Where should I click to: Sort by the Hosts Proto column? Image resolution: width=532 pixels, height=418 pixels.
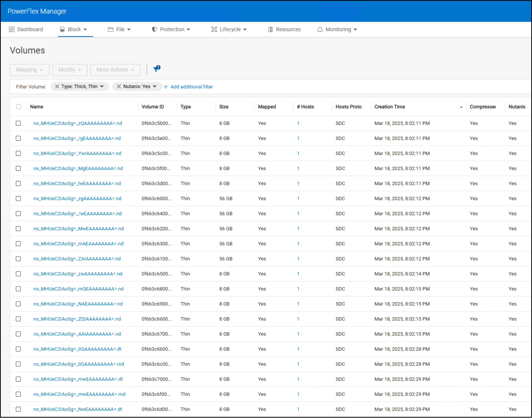pos(349,107)
